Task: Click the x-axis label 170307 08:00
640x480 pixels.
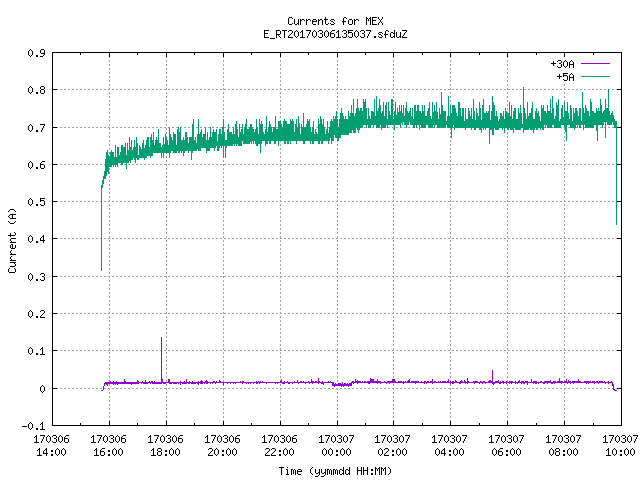Action: (564, 446)
